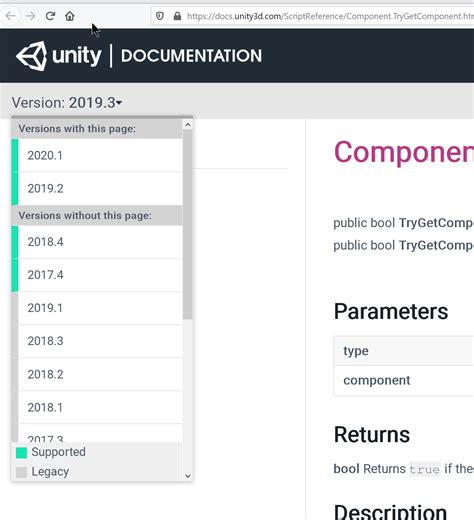Click the pink Component page title

(404, 152)
